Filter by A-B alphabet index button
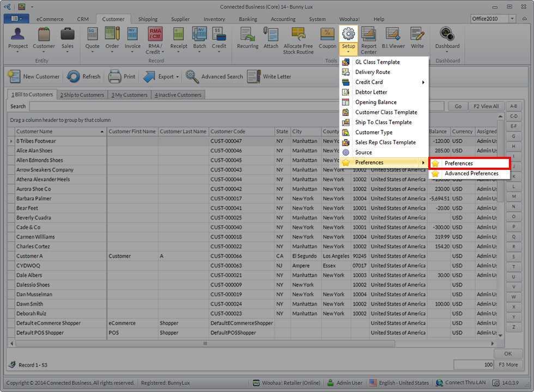 point(513,106)
